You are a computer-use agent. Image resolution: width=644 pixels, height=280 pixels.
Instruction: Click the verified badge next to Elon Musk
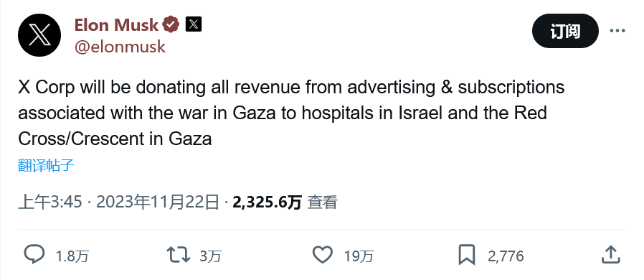pos(171,24)
